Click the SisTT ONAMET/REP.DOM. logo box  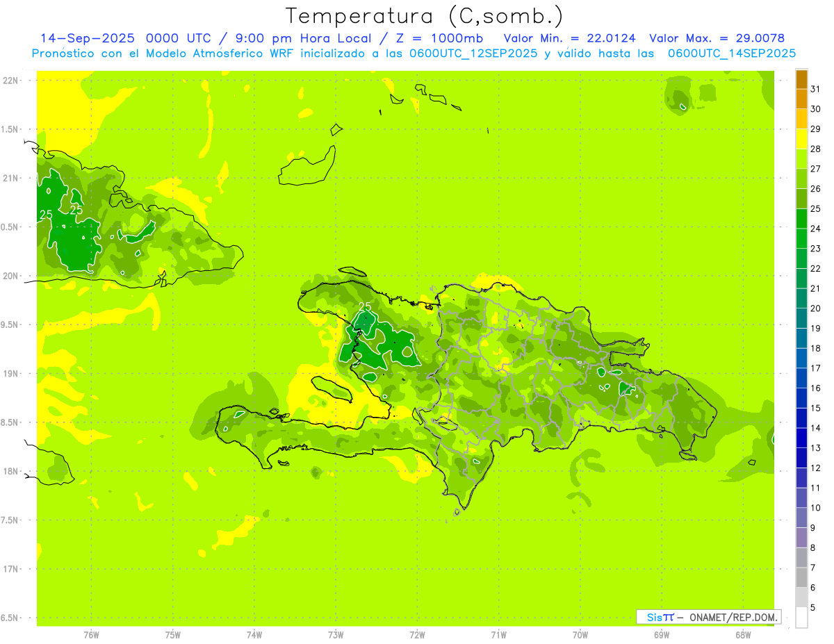pyautogui.click(x=708, y=617)
